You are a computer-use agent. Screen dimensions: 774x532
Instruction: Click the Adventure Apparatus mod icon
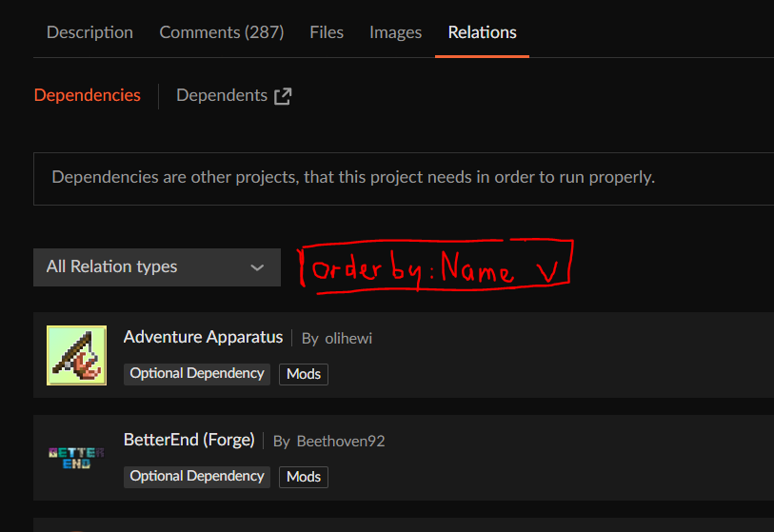click(x=76, y=355)
